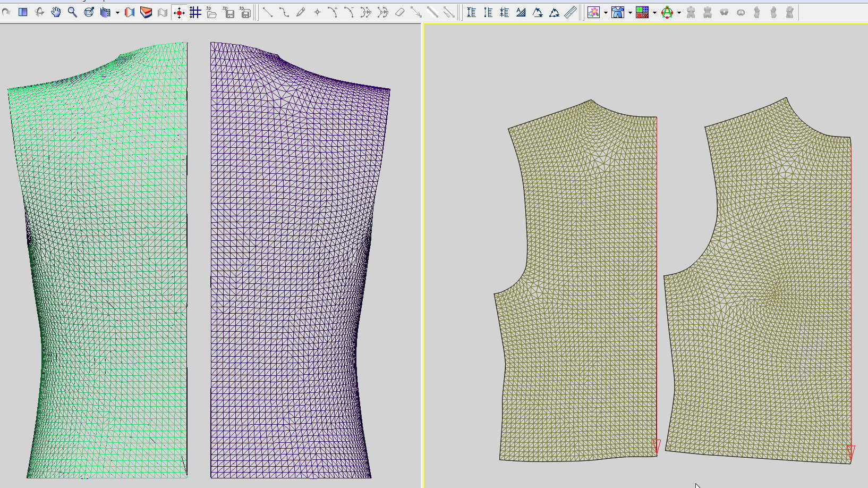Select the ruler measurement tool
Viewport: 868px width, 488px height.
[x=570, y=12]
